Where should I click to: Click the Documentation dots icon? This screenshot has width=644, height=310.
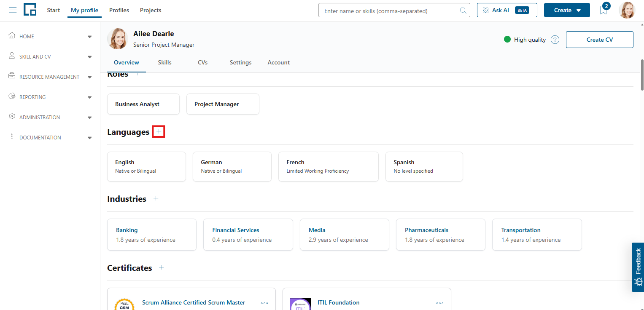(x=12, y=137)
